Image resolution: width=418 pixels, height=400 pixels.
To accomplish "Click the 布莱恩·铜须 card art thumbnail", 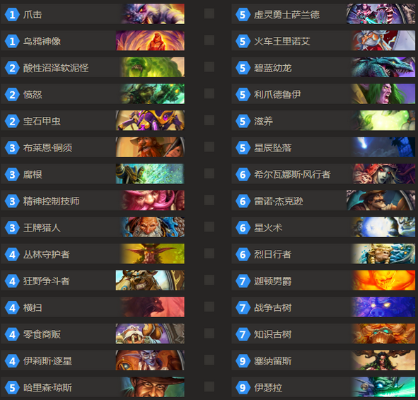I will 150,147.
